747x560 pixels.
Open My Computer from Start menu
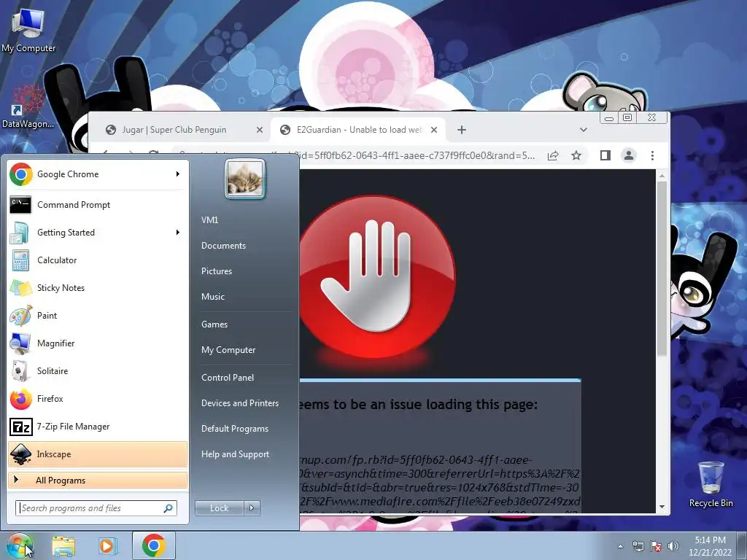tap(228, 350)
